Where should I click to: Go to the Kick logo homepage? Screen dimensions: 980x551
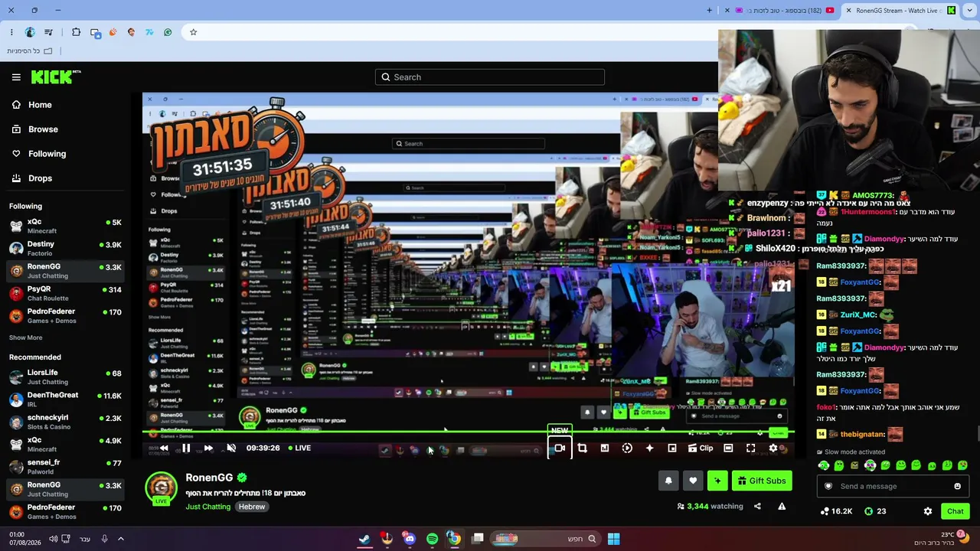point(56,77)
